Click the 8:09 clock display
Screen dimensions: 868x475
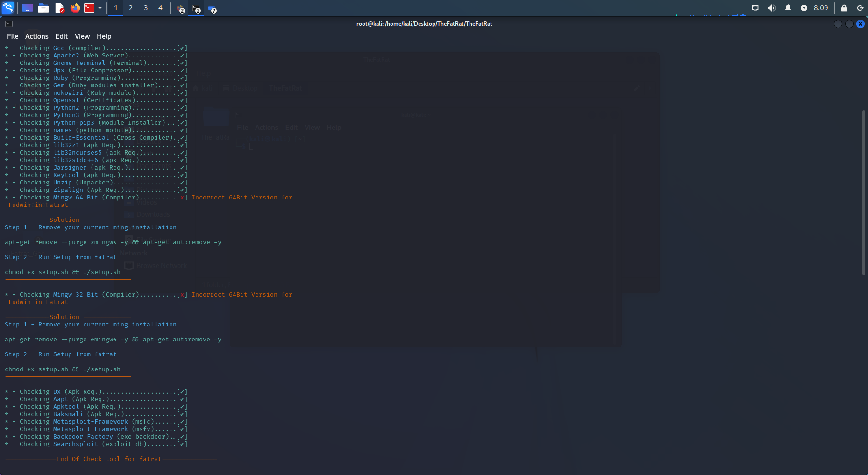pyautogui.click(x=820, y=8)
